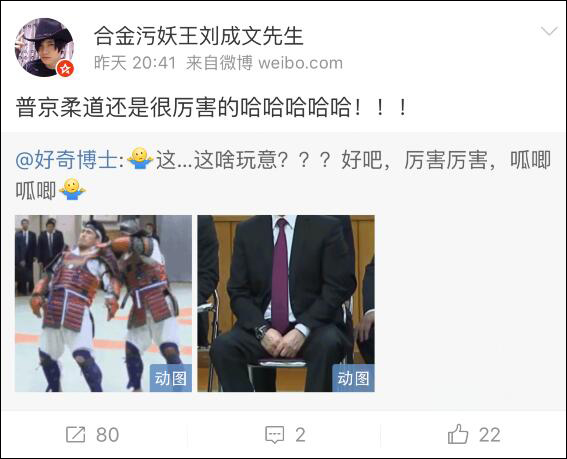Open username 合金污妖王刘成文先生 profile
Viewport: 567px width, 459px height.
coord(199,36)
